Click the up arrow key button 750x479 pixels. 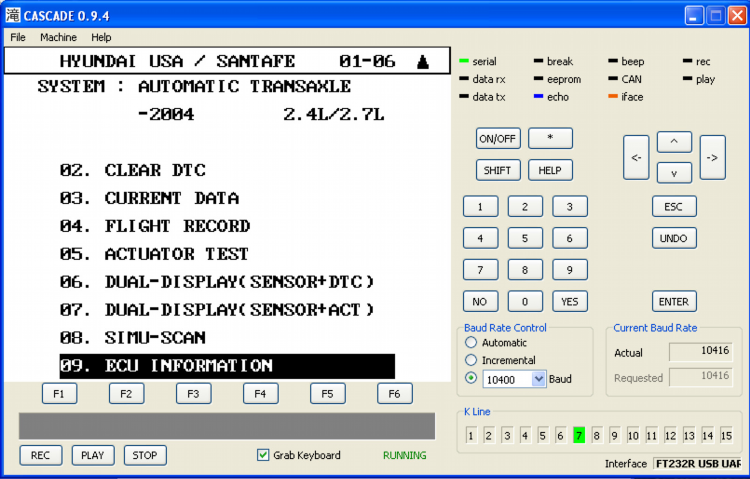point(674,142)
